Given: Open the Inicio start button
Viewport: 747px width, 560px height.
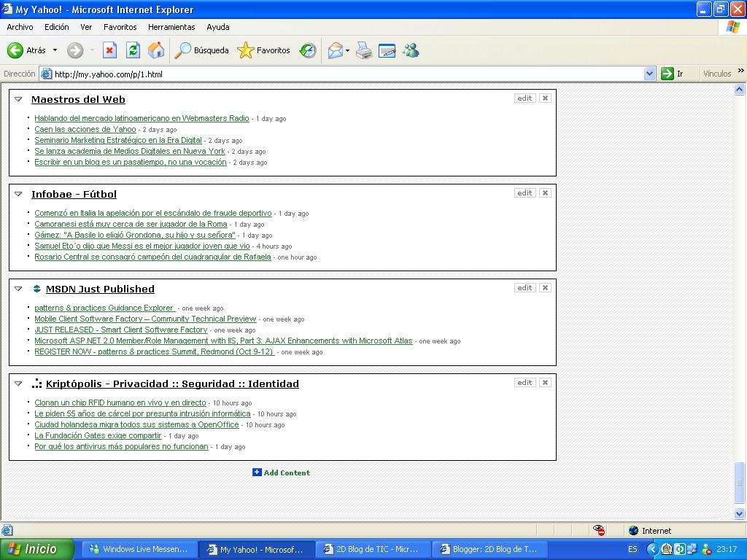Looking at the screenshot, I should 37,549.
